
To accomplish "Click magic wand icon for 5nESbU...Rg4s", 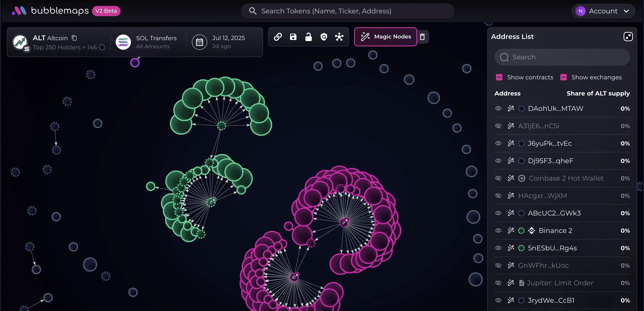I will 511,248.
